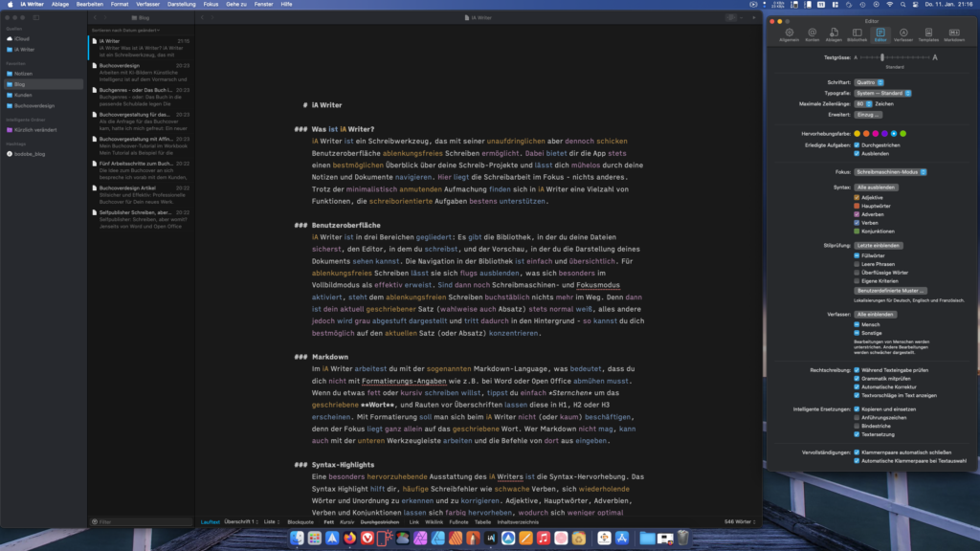Open the Ablagen preferences pane
Image resolution: width=980 pixels, height=551 pixels.
click(x=834, y=35)
